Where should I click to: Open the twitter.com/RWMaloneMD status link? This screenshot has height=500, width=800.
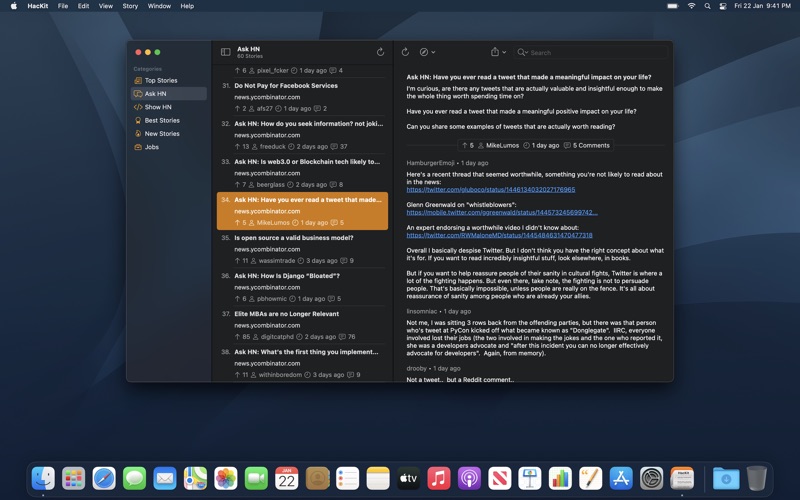499,235
